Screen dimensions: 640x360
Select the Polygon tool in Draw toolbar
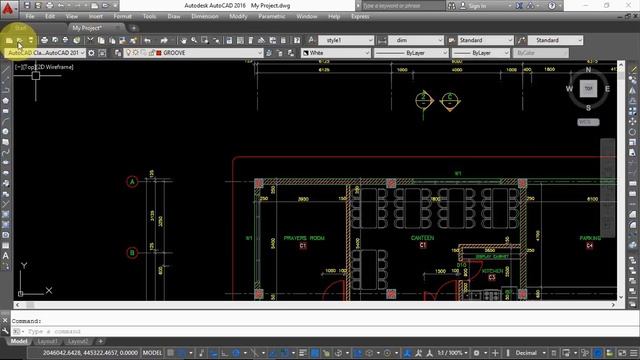click(5, 100)
